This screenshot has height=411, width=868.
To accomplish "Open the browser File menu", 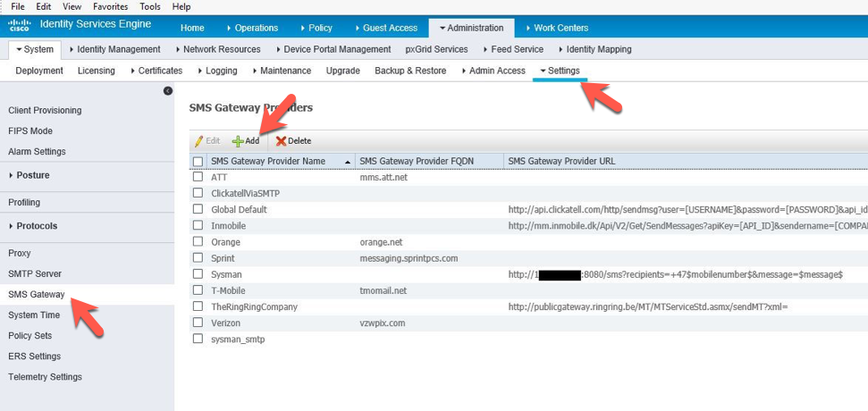I will 18,6.
